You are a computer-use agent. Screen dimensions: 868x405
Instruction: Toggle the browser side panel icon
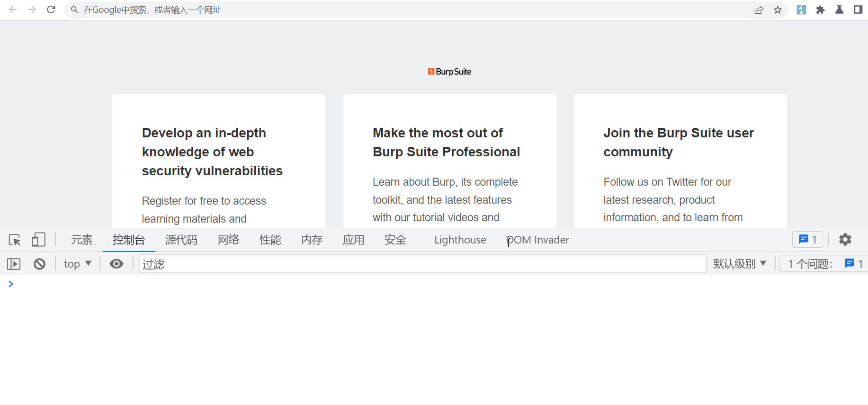pos(858,10)
